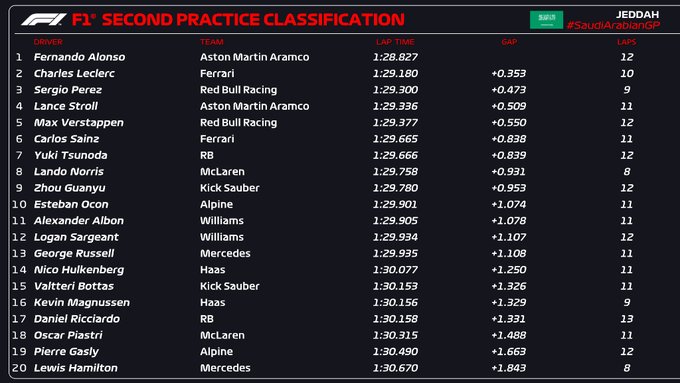Click Alonso's 1:28.827 lap time

point(395,57)
